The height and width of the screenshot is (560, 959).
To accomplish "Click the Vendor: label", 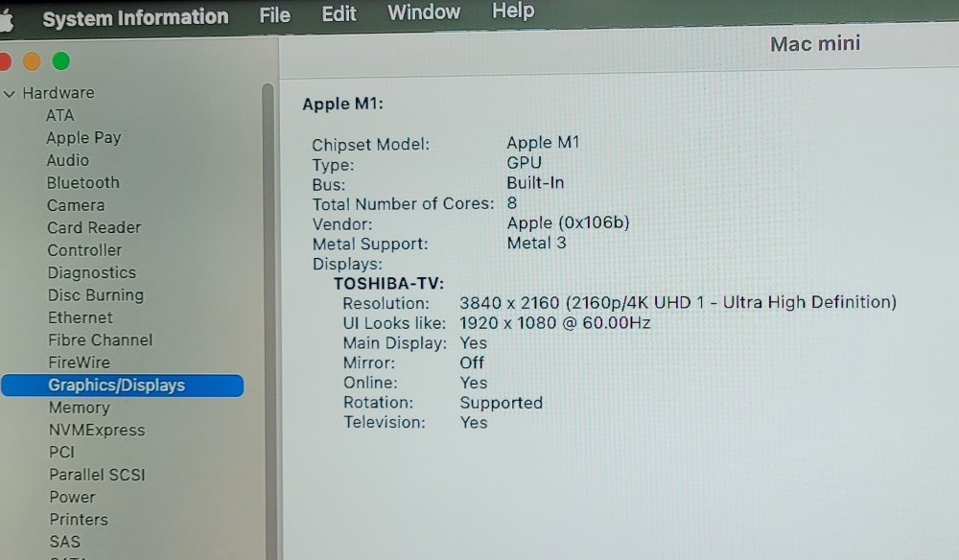I will [342, 224].
